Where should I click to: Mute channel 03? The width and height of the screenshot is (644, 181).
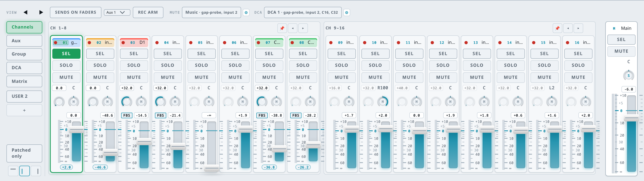[x=134, y=77]
